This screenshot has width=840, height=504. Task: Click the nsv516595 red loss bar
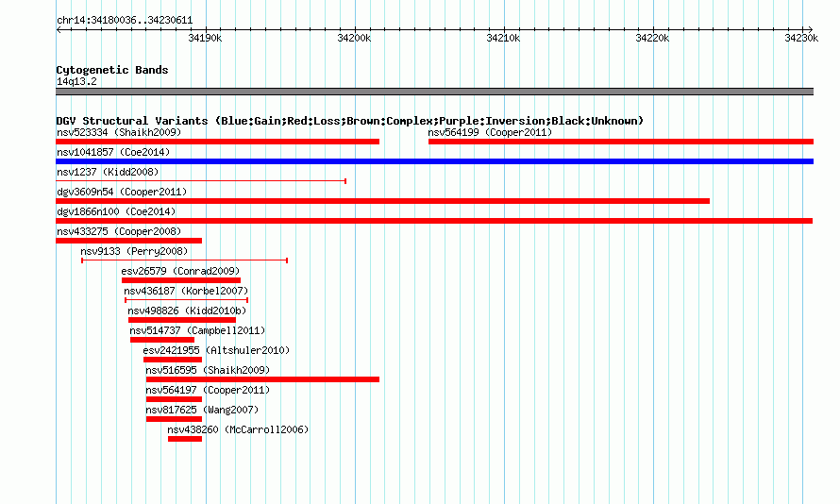(262, 379)
